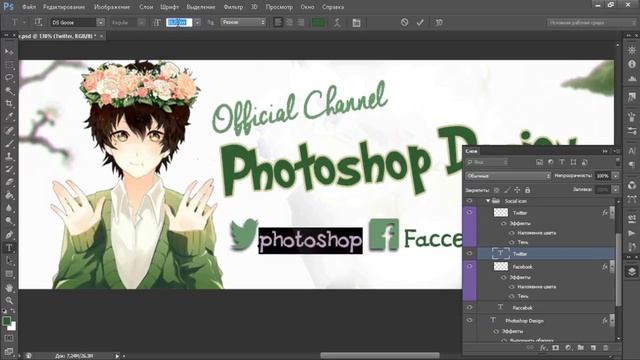The image size is (640, 360).
Task: Commit current text edits checkmark
Action: tap(420, 22)
